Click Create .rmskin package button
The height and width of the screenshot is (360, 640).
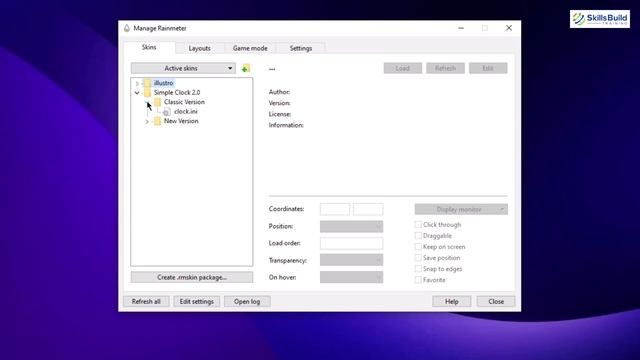[x=192, y=277]
